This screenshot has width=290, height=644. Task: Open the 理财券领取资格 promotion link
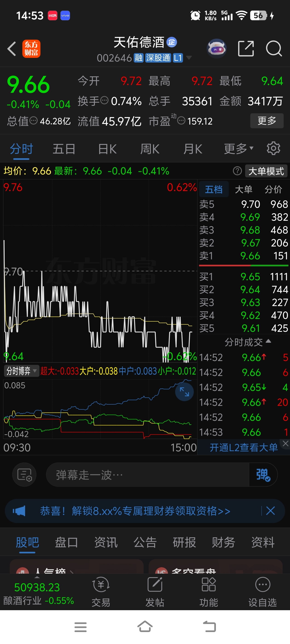point(135,511)
